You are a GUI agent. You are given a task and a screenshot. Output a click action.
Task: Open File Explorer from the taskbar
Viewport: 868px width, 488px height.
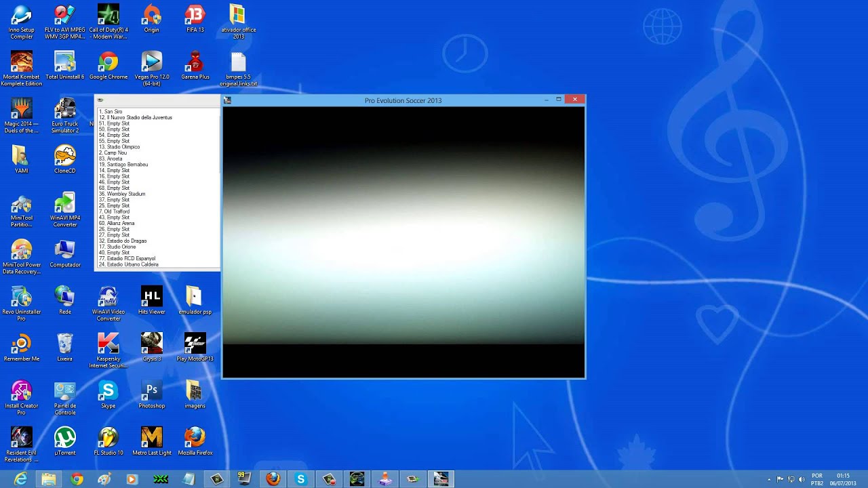click(49, 479)
